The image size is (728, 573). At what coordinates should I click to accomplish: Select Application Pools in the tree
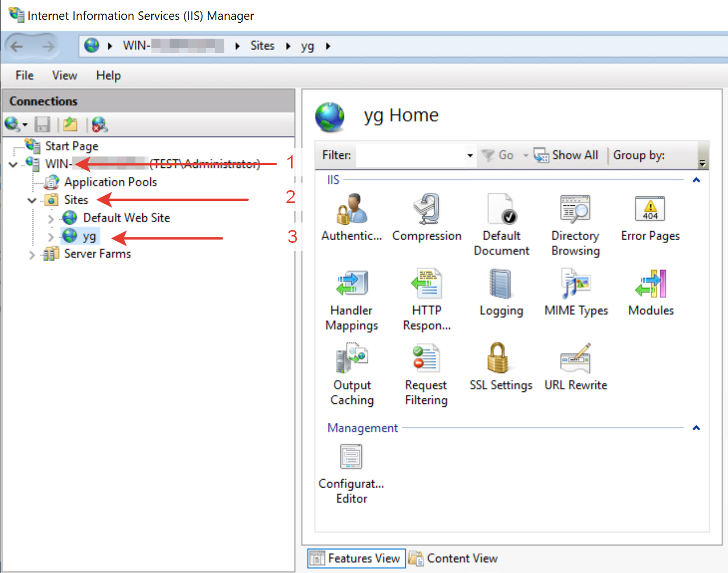[110, 182]
